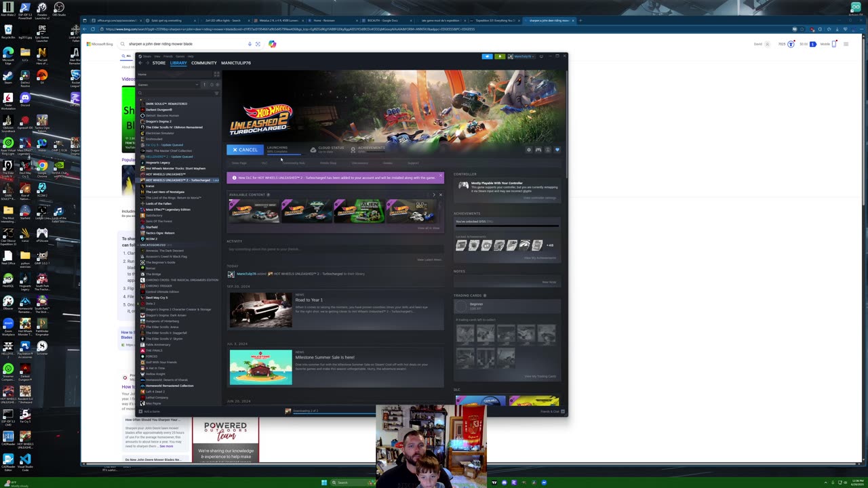Open the Community Hub link
Image resolution: width=868 pixels, height=488 pixels.
[294, 163]
